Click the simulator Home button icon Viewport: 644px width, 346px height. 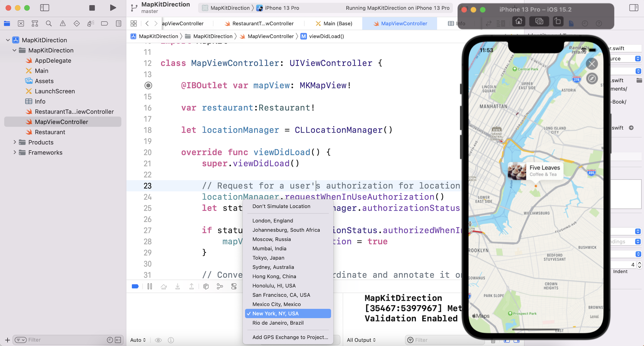point(519,22)
